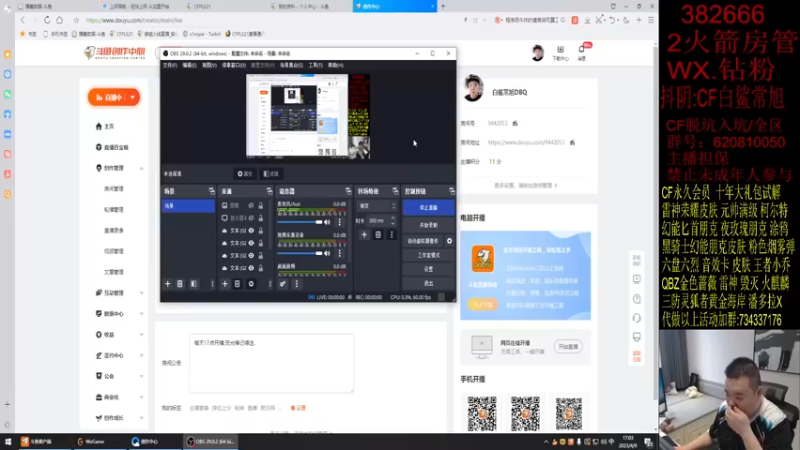Collapse the 创作管理 sidebar section
800x450 pixels.
pos(141,168)
